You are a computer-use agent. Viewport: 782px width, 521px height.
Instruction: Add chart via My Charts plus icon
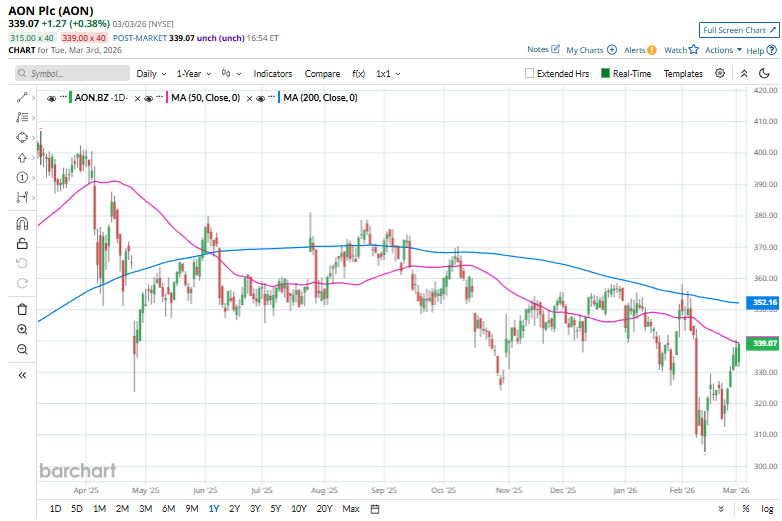[612, 50]
